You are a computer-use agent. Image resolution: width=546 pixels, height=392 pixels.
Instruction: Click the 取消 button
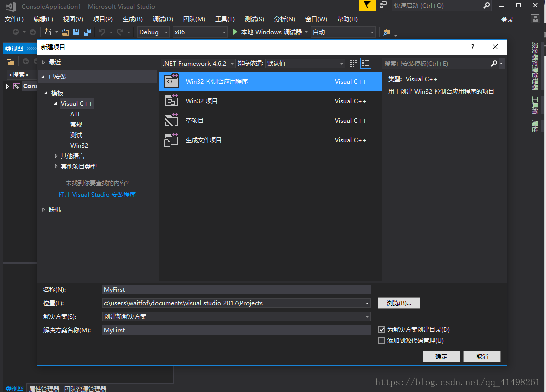coord(482,356)
